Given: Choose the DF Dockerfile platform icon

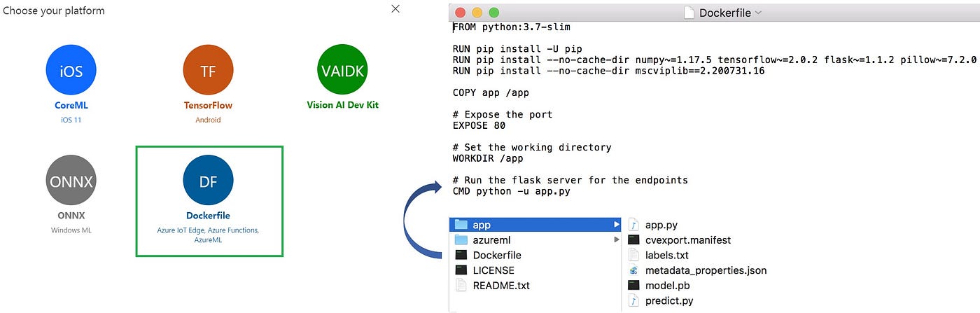Looking at the screenshot, I should 208,181.
